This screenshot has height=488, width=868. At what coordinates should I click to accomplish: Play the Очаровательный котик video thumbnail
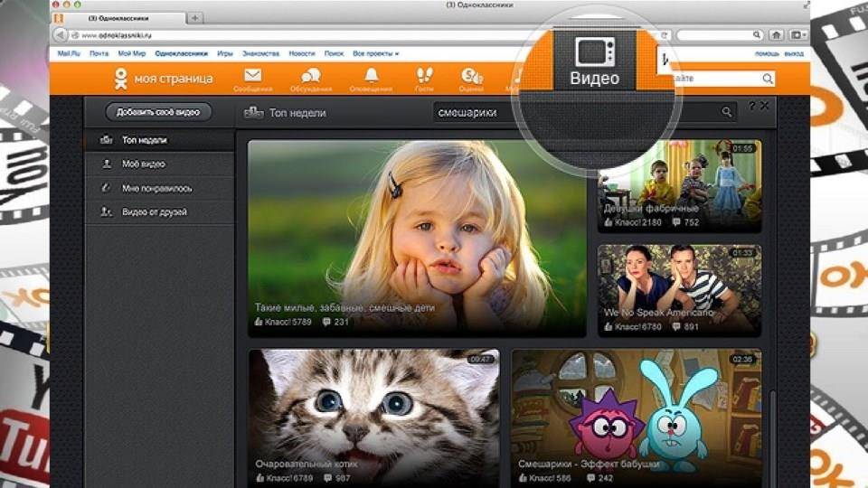click(373, 416)
